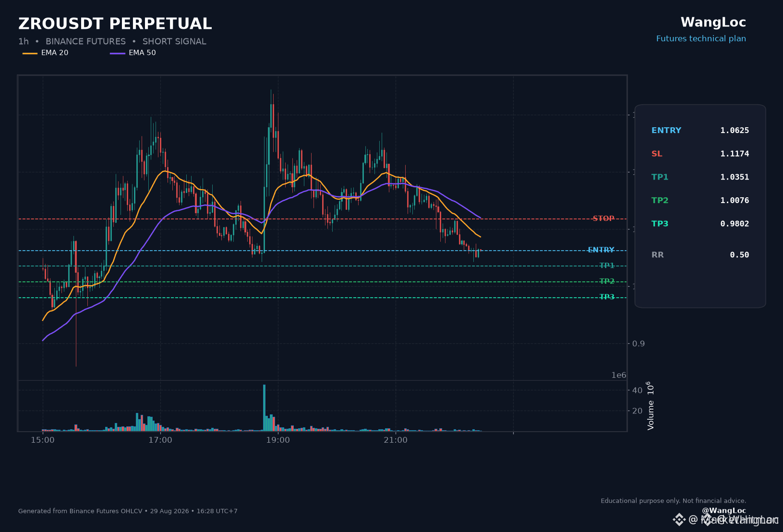783x532 pixels.
Task: Click the TP2 line marker on the chart
Action: 607,281
